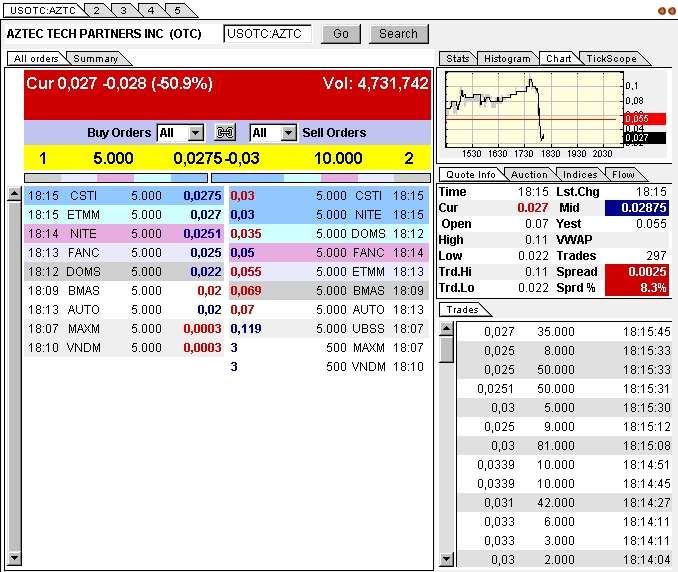Click the orange dots icon at top right
Viewport: 678px width, 572px height.
coord(666,11)
